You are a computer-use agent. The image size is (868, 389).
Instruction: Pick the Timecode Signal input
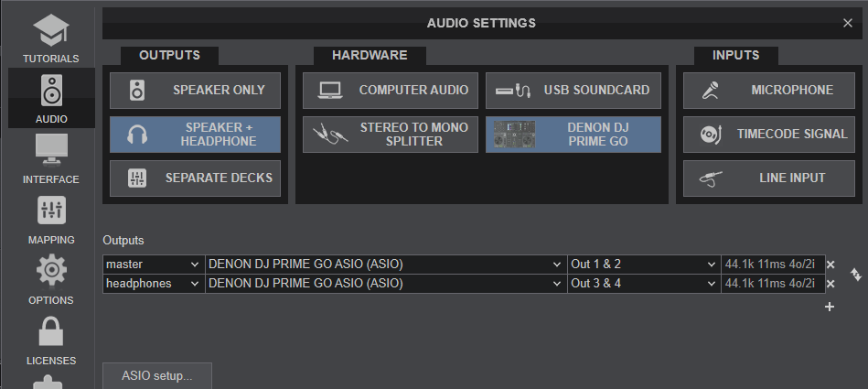click(768, 134)
